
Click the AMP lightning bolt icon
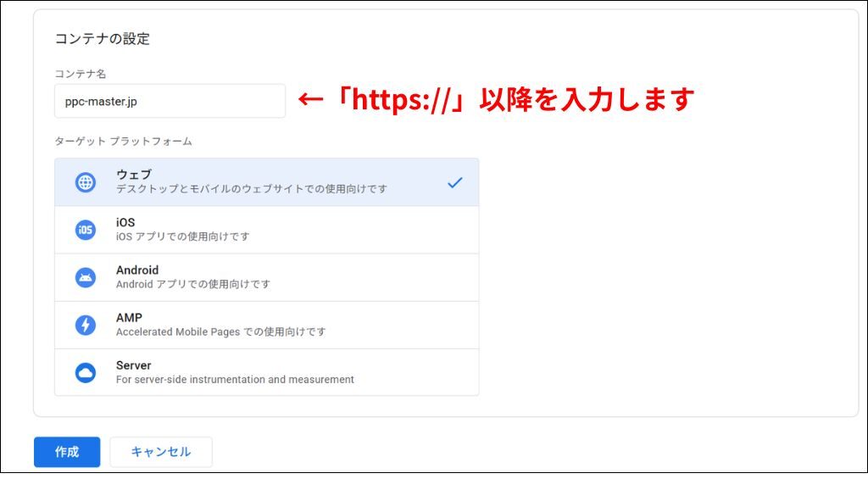[x=86, y=325]
